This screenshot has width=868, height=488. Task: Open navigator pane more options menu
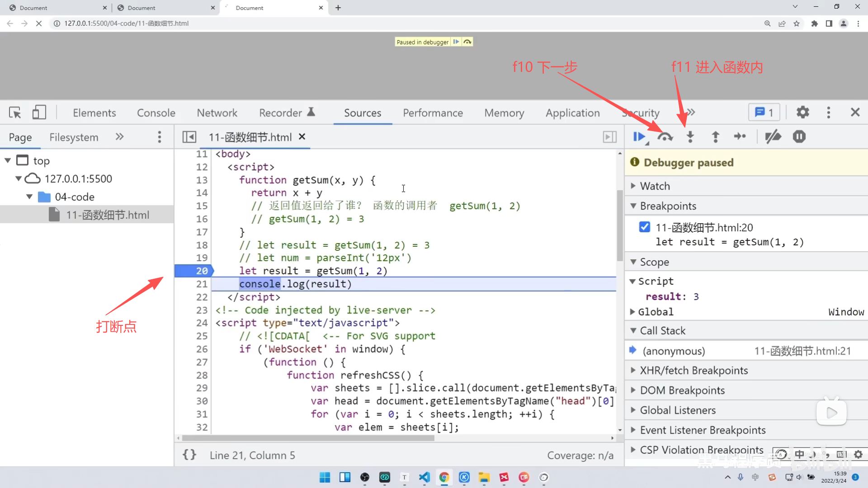coord(159,137)
